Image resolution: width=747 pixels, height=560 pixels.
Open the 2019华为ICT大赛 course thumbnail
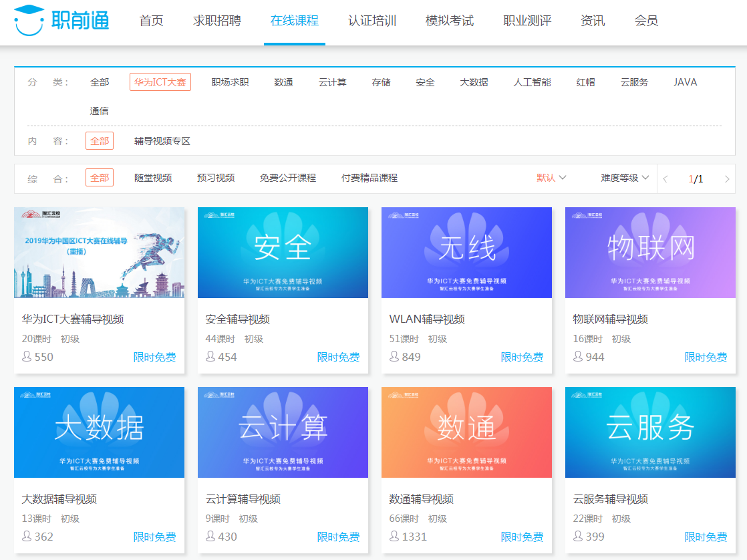tap(99, 253)
